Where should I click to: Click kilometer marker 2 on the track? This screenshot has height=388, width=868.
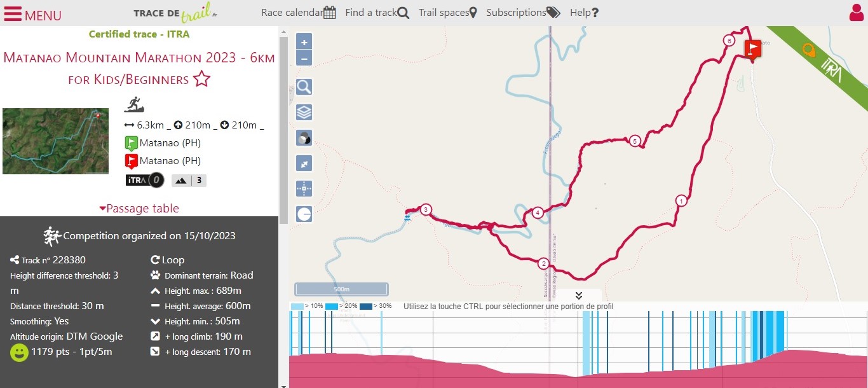(543, 263)
